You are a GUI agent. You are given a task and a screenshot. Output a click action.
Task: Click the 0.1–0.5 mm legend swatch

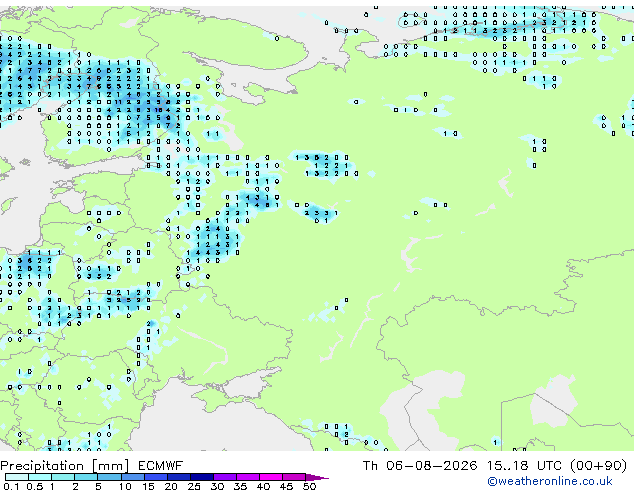[x=17, y=477]
